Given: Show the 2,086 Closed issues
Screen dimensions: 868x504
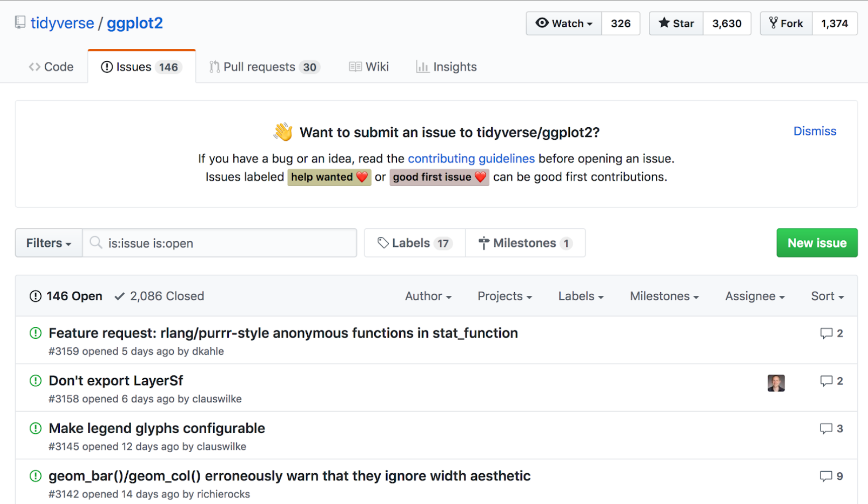Looking at the screenshot, I should 159,296.
